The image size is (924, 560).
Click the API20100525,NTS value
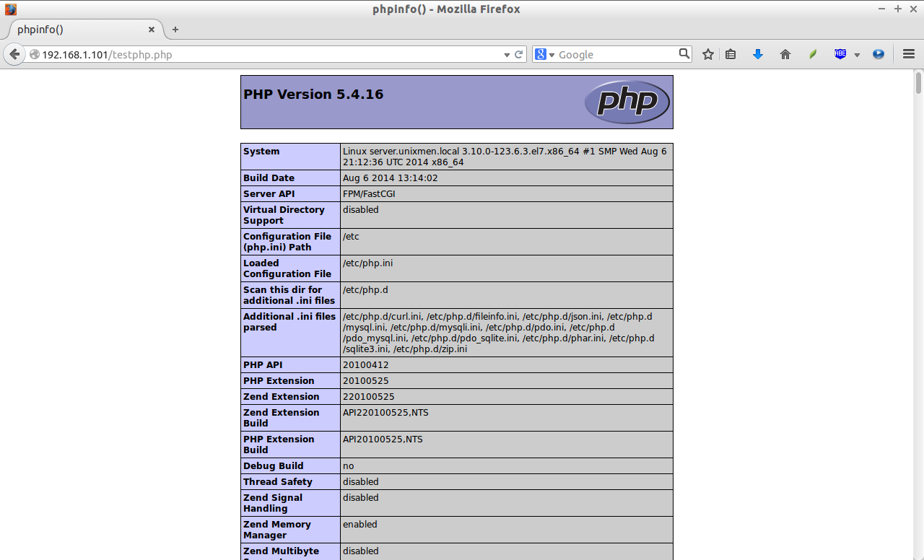tap(383, 439)
